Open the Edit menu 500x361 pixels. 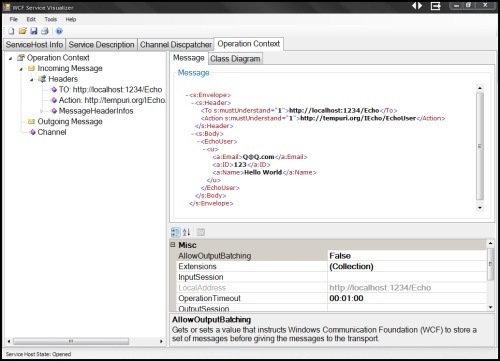(x=31, y=19)
